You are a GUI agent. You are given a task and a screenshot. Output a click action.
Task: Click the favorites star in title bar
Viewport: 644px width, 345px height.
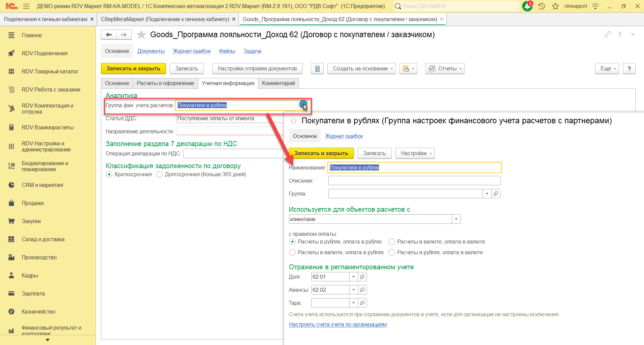[x=555, y=6]
